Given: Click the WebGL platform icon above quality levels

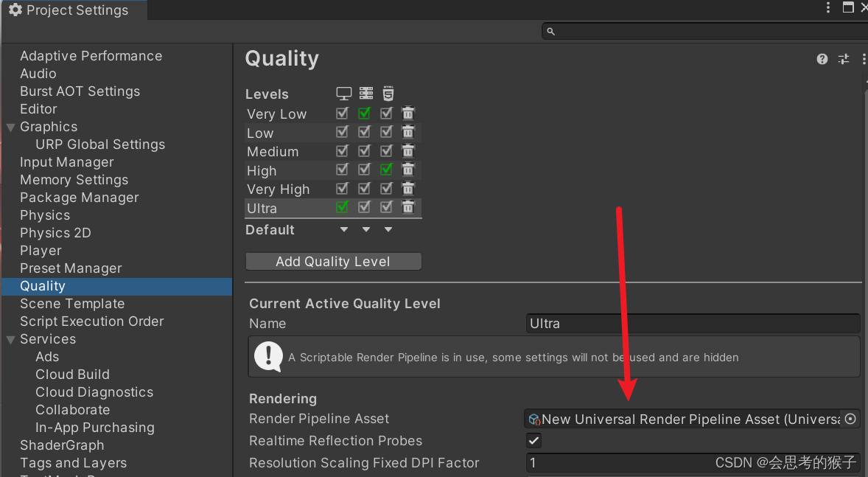Looking at the screenshot, I should [388, 93].
